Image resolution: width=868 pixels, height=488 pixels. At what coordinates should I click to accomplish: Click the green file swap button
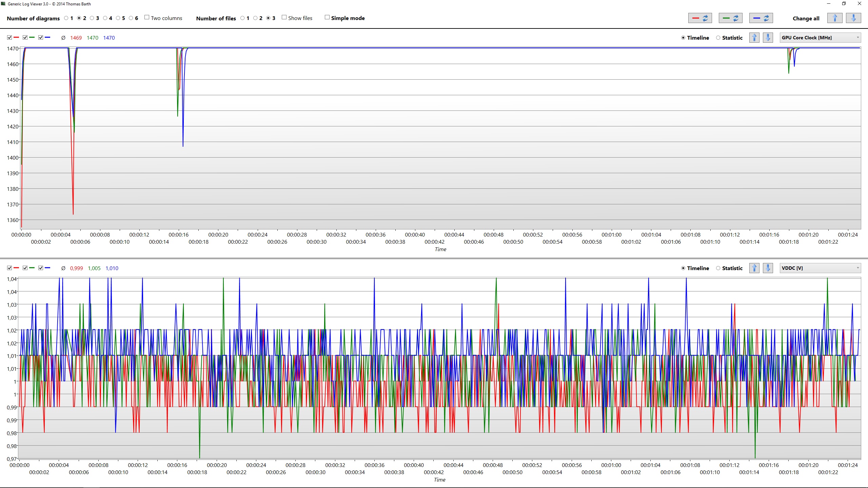coord(730,18)
